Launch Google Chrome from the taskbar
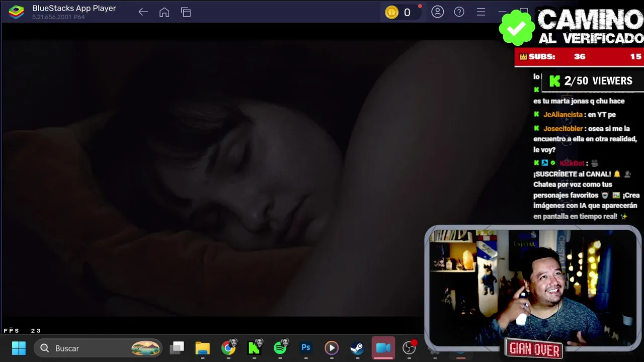Screen dimensions: 644x362 coord(228,347)
